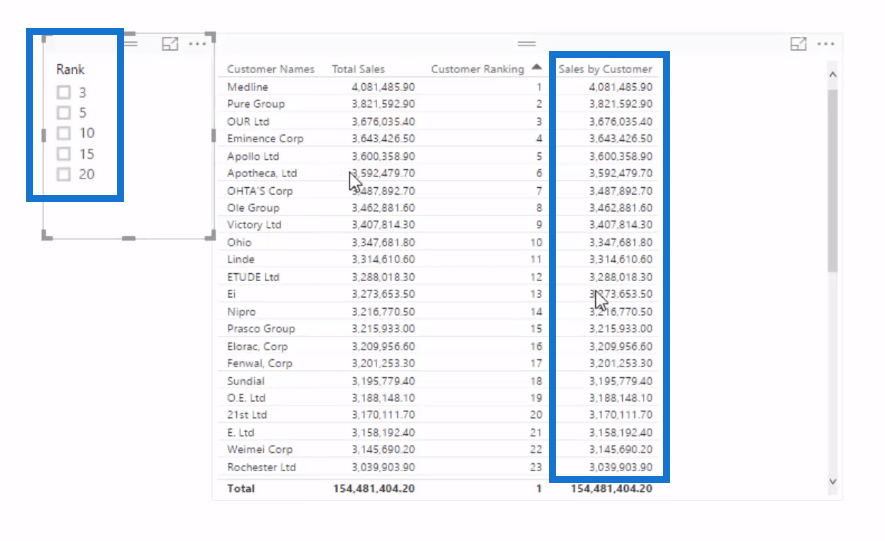Select the Linde customer name
Viewport: 885px width, 541px height.
[241, 259]
